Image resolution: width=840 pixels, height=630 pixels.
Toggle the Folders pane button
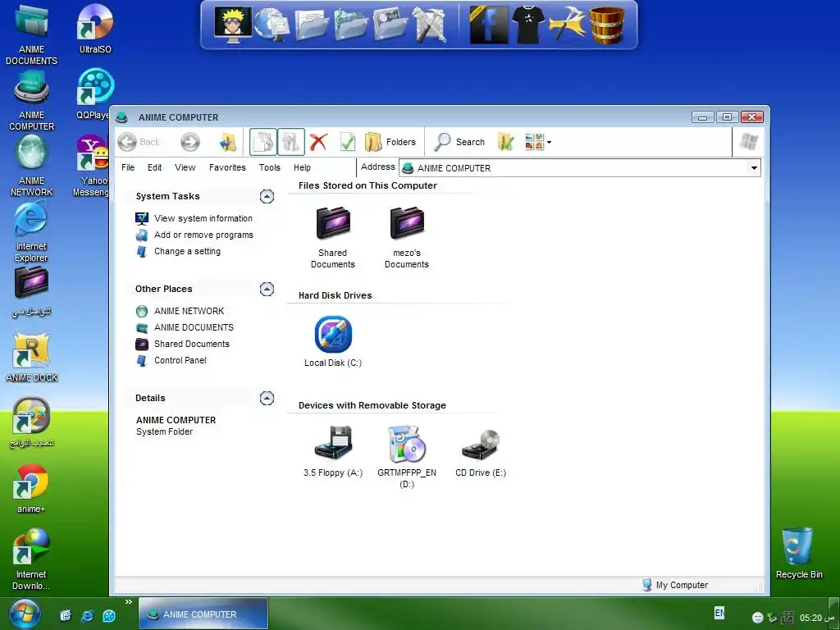click(x=390, y=142)
